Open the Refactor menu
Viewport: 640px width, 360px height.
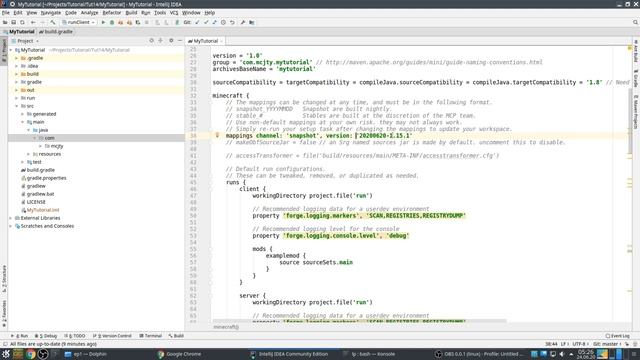coord(111,13)
